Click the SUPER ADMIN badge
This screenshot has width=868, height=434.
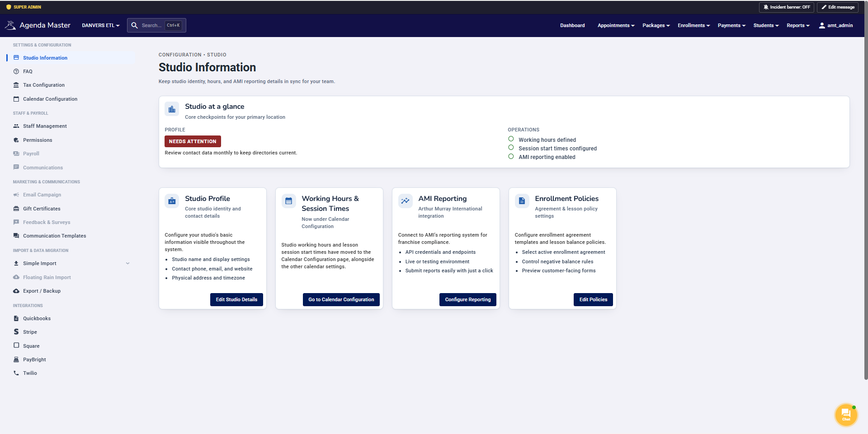pos(24,7)
